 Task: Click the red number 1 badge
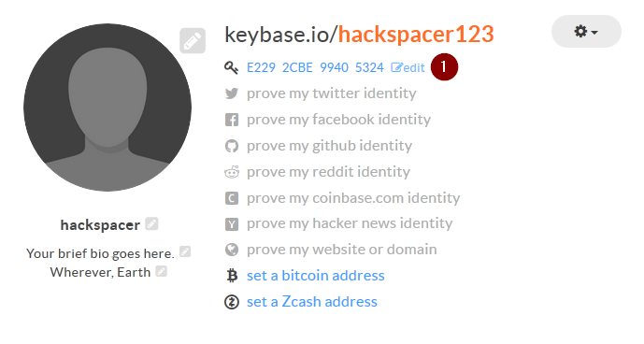444,67
